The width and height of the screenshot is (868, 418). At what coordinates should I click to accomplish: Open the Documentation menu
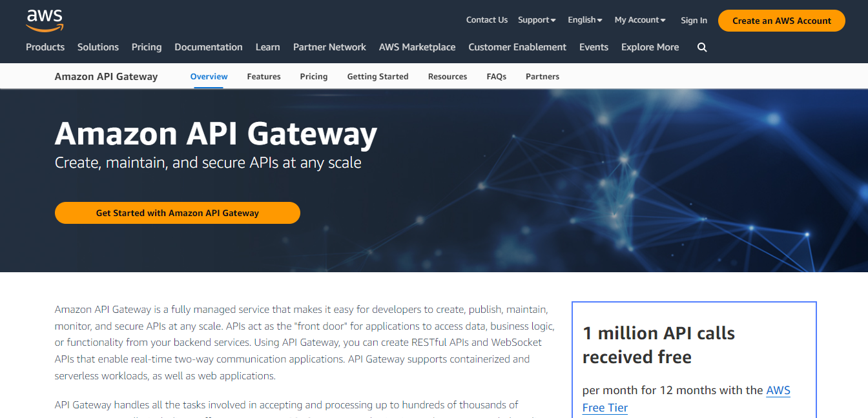coord(209,47)
